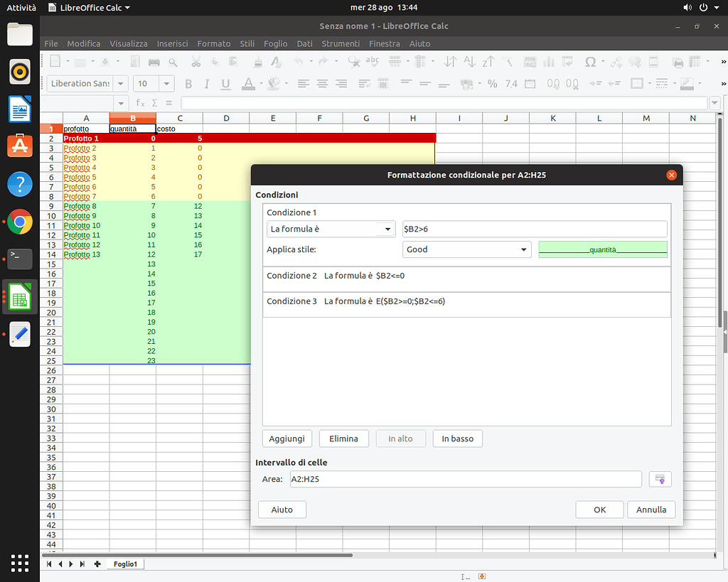Toggle italic formatting
Viewport: 728px width, 582px height.
[x=206, y=84]
